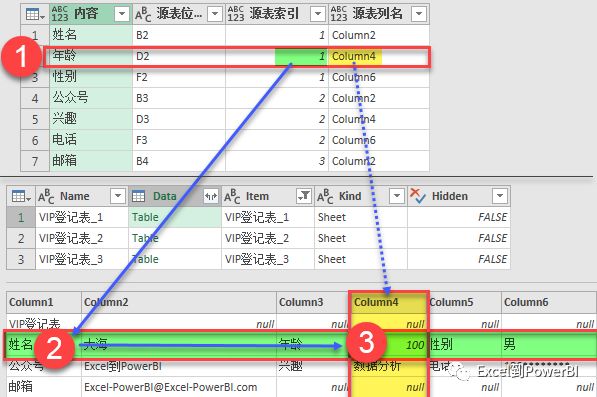The width and height of the screenshot is (597, 397).
Task: Open the 源表列名 column filter dropdown
Action: coord(419,14)
